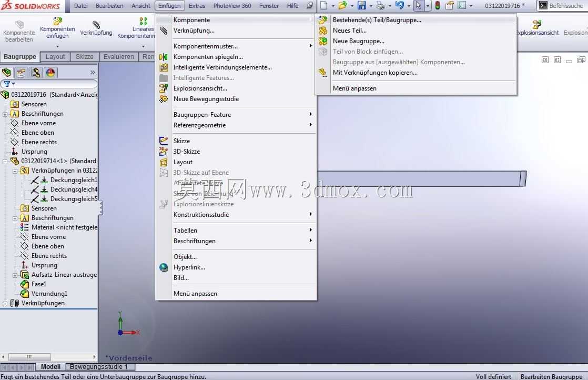This screenshot has height=380, width=588.
Task: Choose Bestehende(s) Teil/Baugruppe entry
Action: [416, 20]
